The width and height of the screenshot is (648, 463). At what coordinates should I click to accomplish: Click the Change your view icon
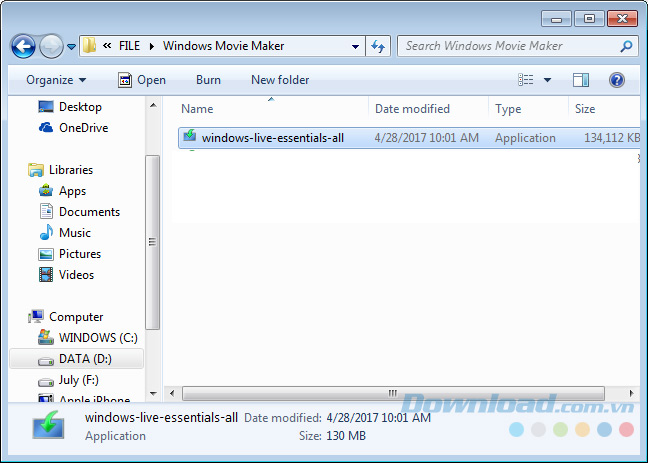tap(526, 80)
